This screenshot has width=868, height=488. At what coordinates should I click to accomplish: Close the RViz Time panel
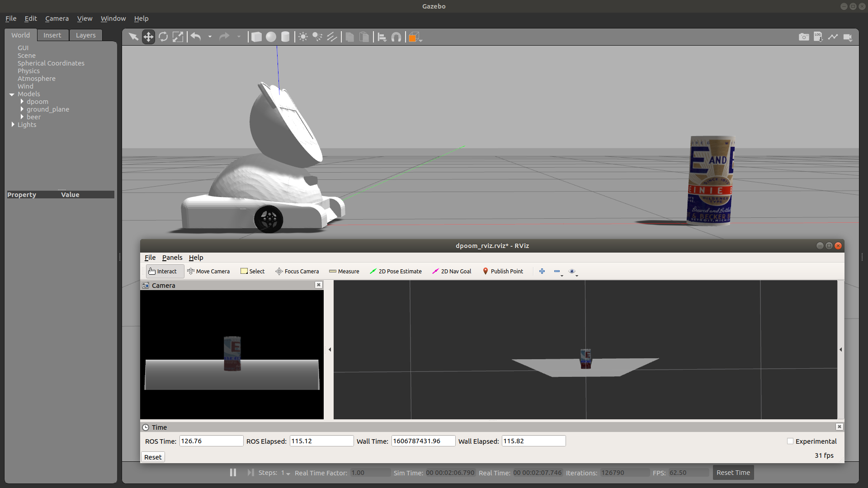click(x=840, y=427)
